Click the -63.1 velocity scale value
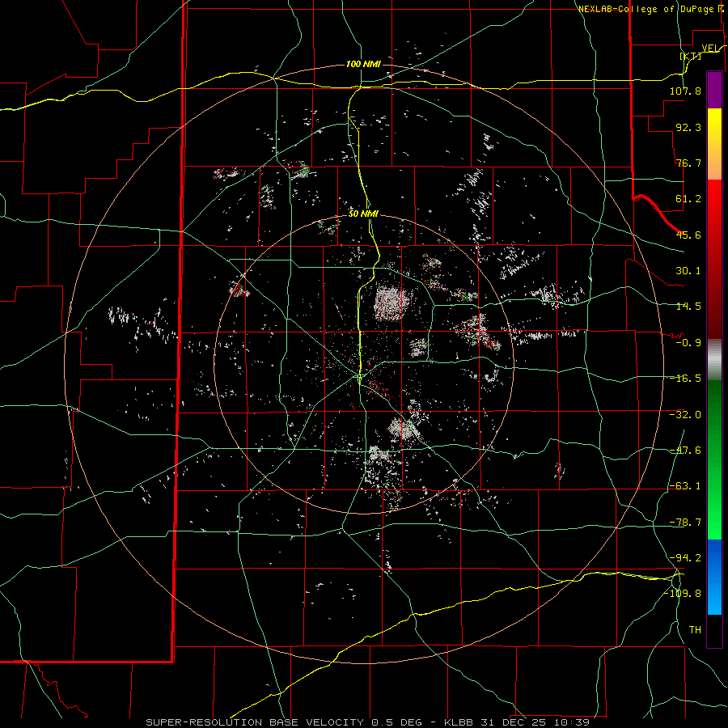The height and width of the screenshot is (728, 728). tap(685, 486)
